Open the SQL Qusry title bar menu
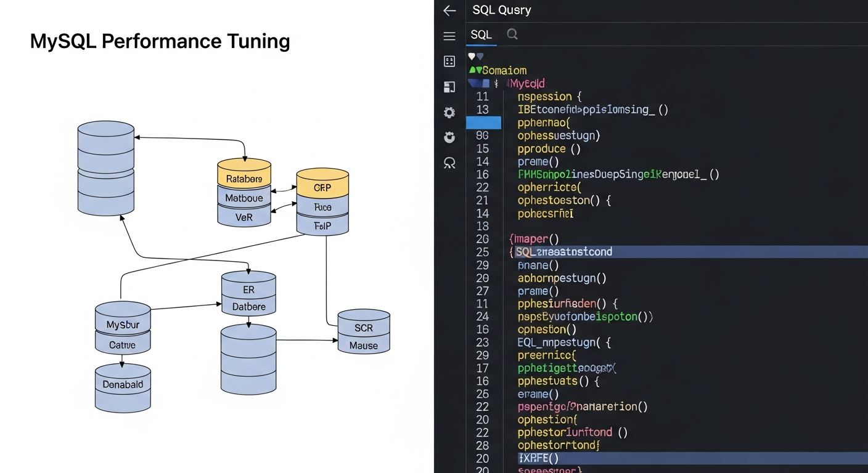The height and width of the screenshot is (473, 868). coord(500,10)
